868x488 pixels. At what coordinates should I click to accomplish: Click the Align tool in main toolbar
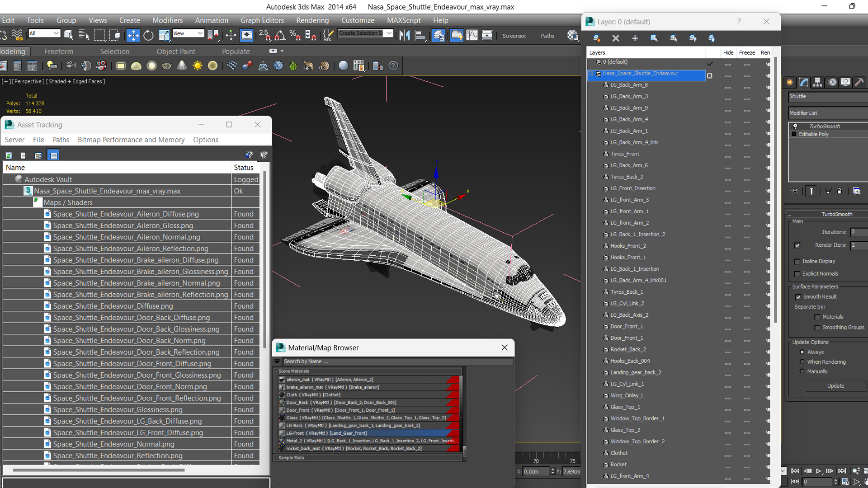point(420,35)
